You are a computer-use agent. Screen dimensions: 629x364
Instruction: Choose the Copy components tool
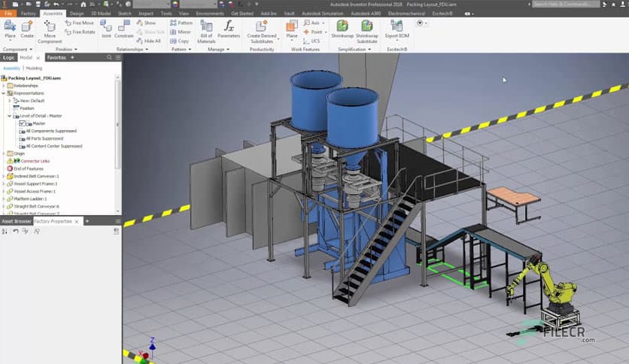[x=179, y=41]
